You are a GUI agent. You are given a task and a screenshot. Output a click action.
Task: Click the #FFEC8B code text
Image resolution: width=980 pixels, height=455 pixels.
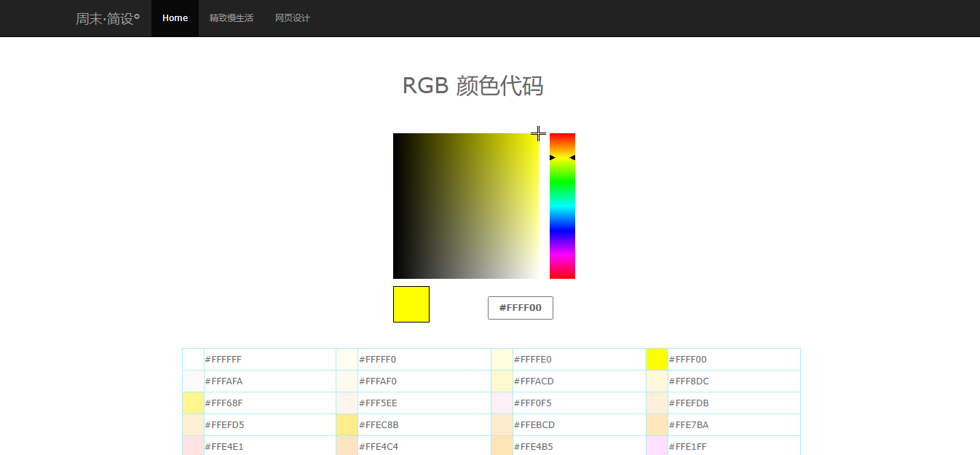[x=379, y=425]
